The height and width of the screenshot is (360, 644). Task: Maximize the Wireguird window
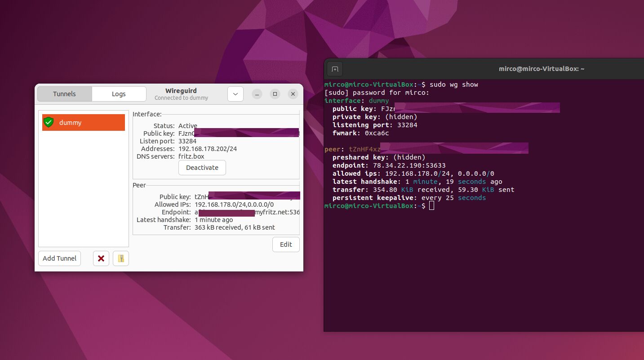tap(275, 94)
